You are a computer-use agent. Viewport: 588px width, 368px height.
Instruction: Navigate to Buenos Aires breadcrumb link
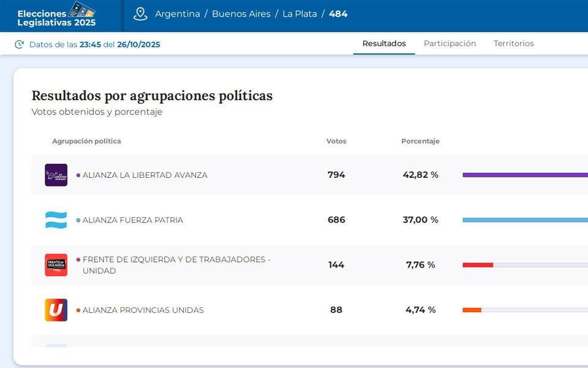[x=241, y=14]
